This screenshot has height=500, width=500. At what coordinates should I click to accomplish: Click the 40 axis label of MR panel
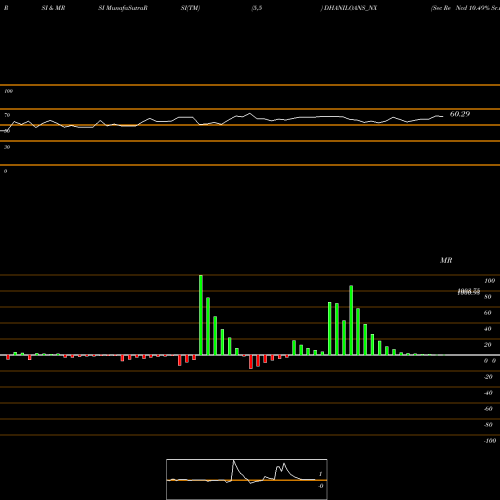pyautogui.click(x=488, y=329)
